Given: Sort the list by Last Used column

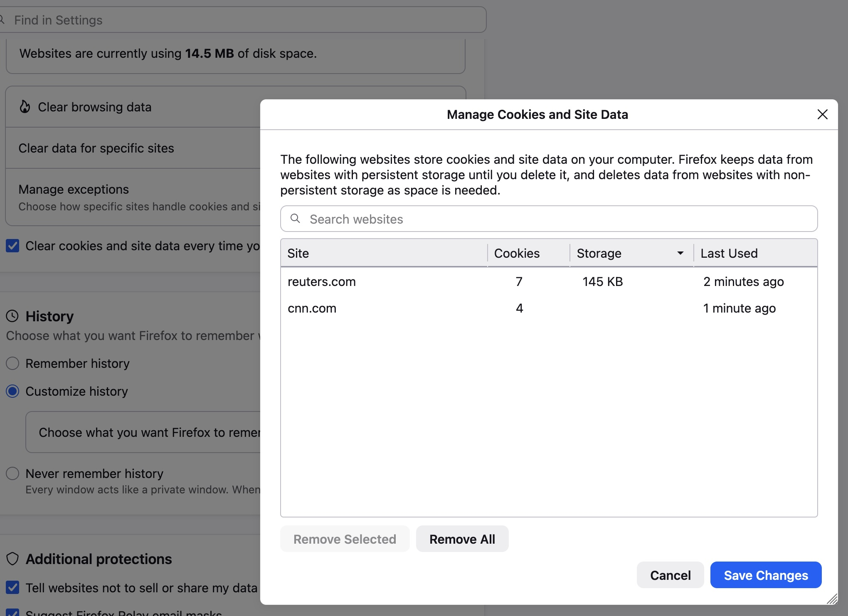Looking at the screenshot, I should (756, 253).
